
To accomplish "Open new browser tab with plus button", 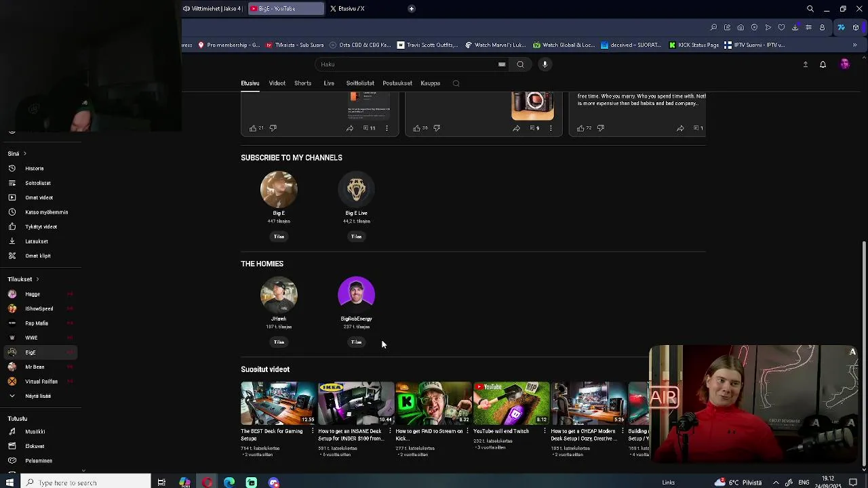I will coord(411,9).
